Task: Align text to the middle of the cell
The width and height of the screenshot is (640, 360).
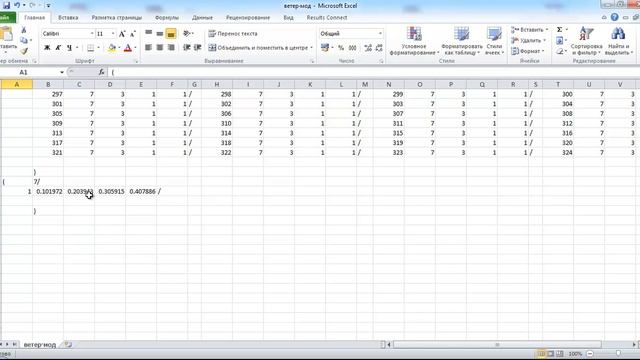Action: (x=160, y=33)
